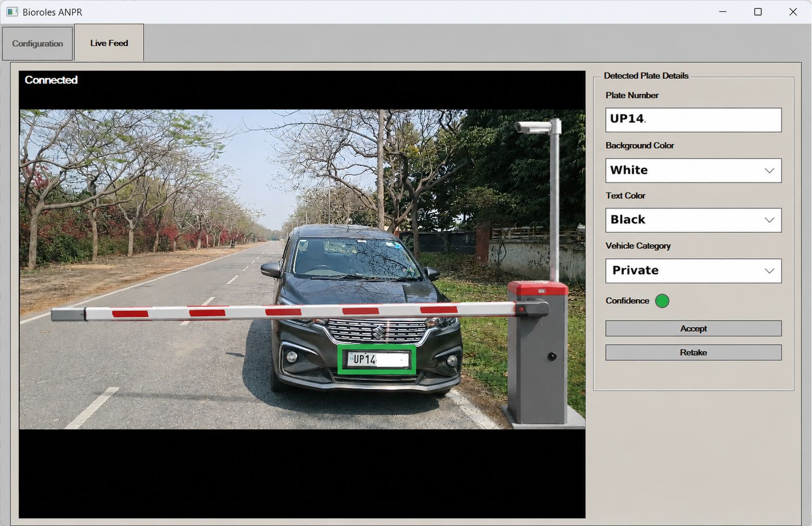The width and height of the screenshot is (812, 526).
Task: Maximize the Bioroles ANPR window
Action: pyautogui.click(x=758, y=11)
